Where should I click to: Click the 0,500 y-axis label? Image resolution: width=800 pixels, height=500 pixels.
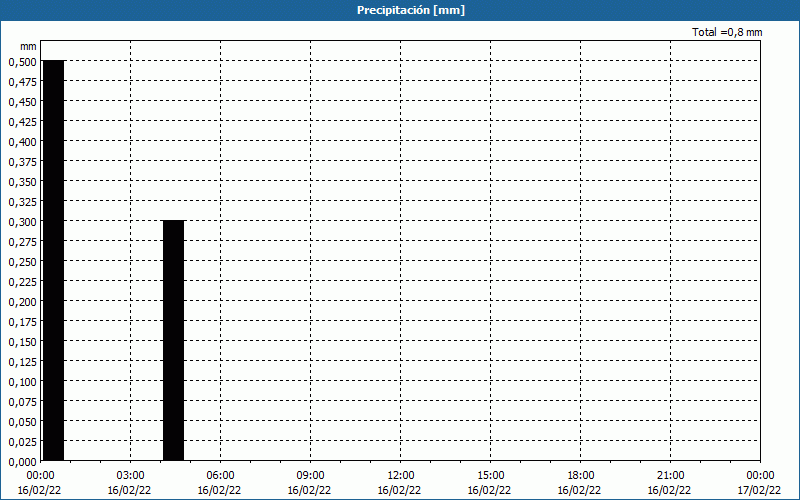coord(22,62)
